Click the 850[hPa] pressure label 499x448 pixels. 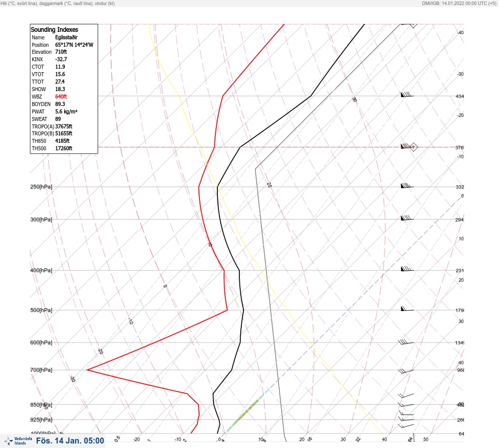(41, 405)
